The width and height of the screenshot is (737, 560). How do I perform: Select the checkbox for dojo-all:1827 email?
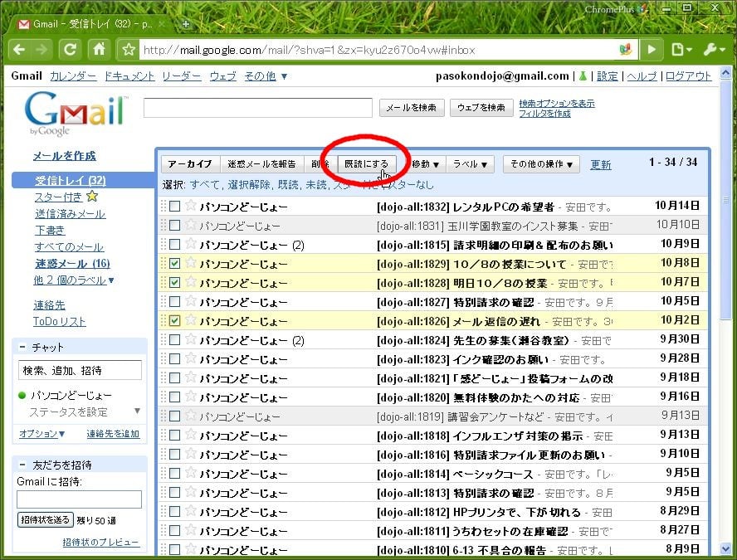point(174,302)
